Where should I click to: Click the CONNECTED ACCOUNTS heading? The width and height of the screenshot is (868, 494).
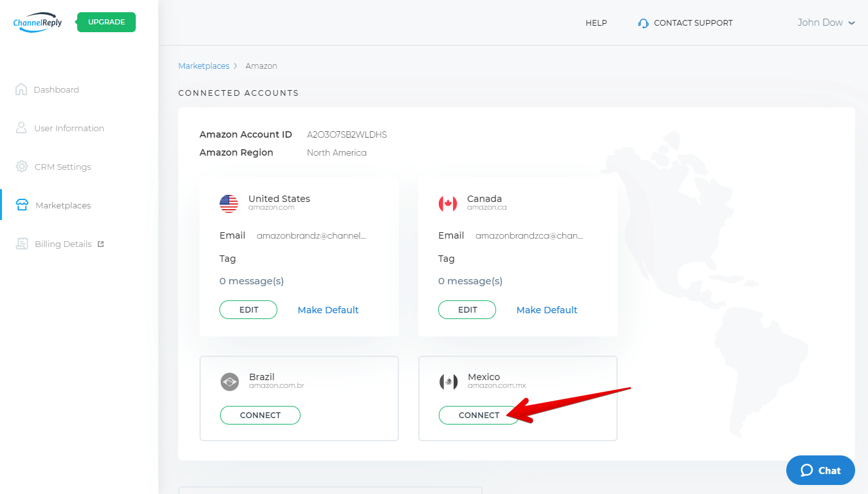238,93
